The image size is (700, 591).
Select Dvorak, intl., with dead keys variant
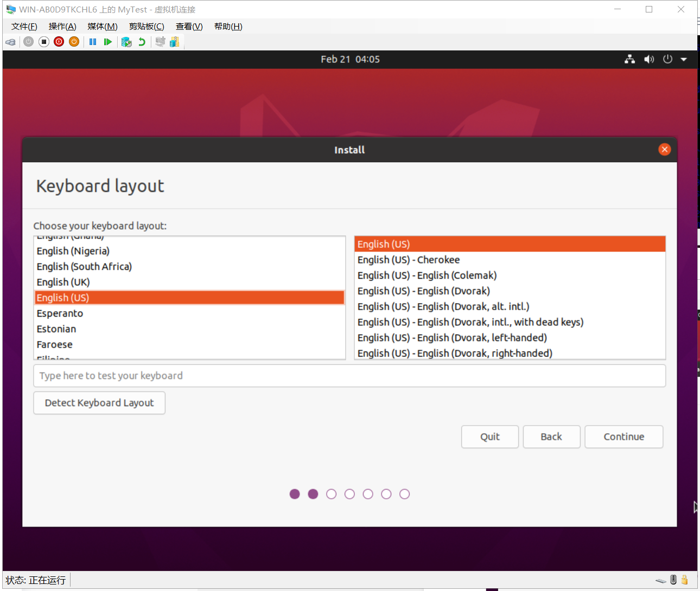click(x=510, y=323)
